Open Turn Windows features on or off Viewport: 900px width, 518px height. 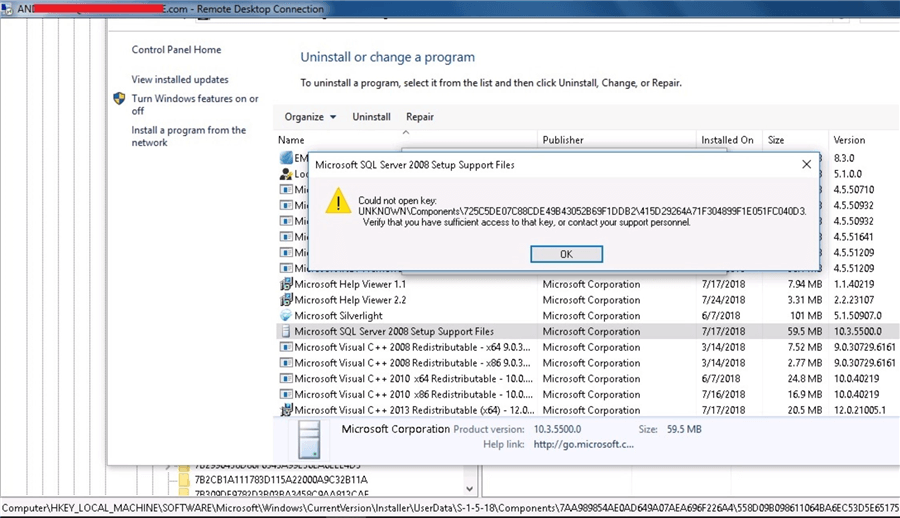pos(195,105)
